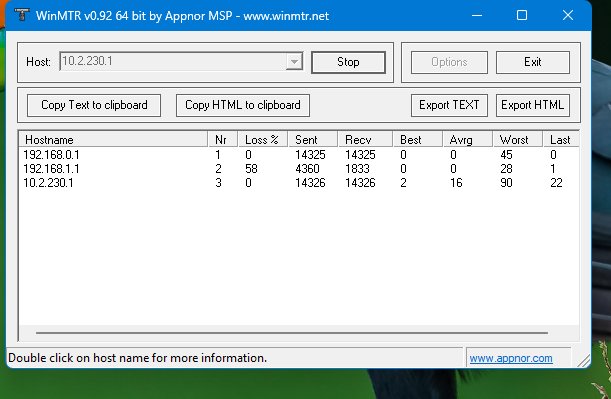Screen dimensions: 611x399
Task: Sort by the Hostname column header
Action: pyautogui.click(x=113, y=139)
